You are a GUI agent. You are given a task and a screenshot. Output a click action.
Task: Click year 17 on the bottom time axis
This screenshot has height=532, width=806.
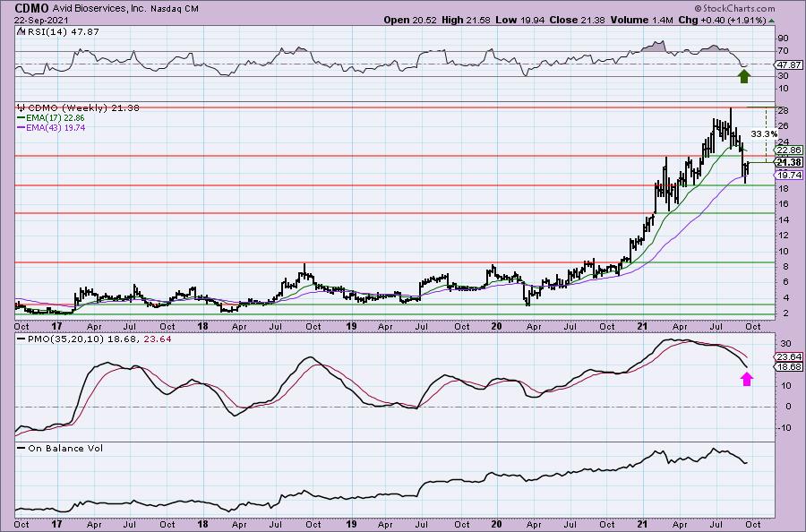56,525
